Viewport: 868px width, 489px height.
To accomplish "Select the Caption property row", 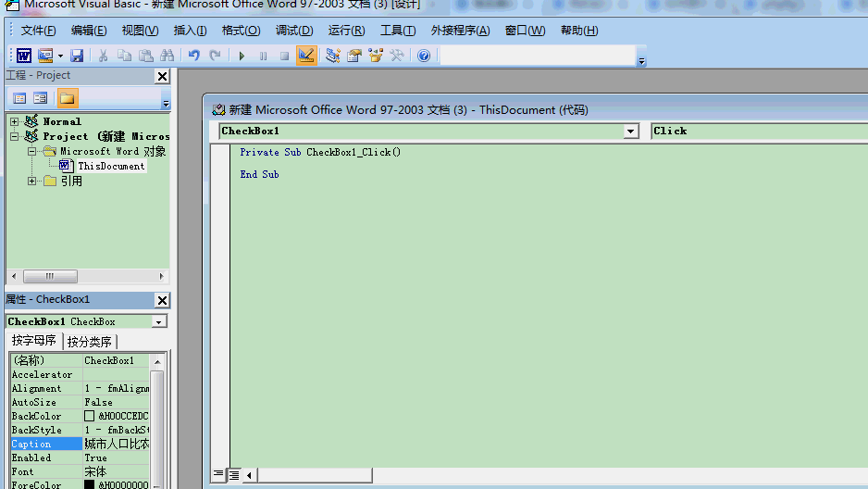I will [x=80, y=444].
